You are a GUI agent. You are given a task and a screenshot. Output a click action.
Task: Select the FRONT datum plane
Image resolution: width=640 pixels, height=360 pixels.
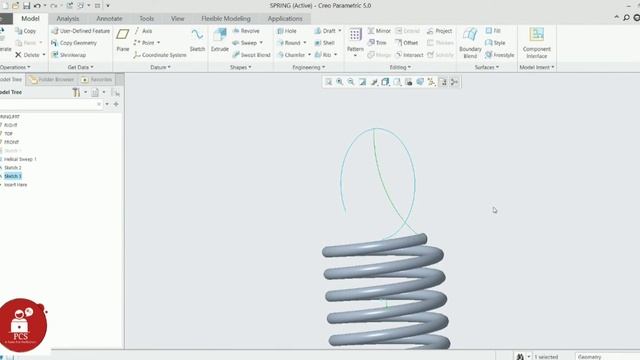coord(11,142)
